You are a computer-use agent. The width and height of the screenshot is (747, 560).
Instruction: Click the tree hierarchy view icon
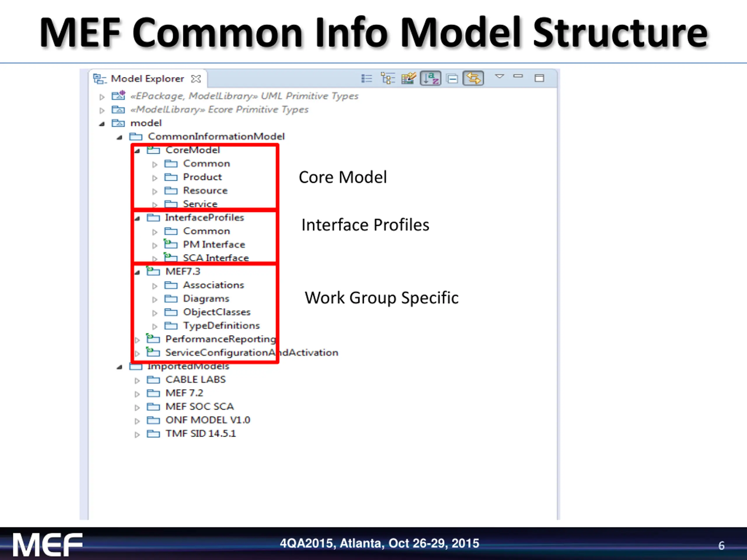coord(388,78)
